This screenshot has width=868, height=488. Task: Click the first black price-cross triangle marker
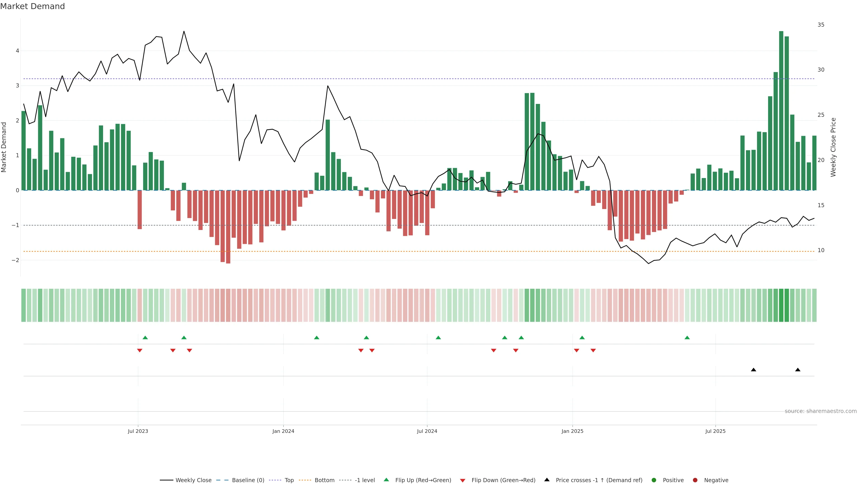tap(753, 370)
